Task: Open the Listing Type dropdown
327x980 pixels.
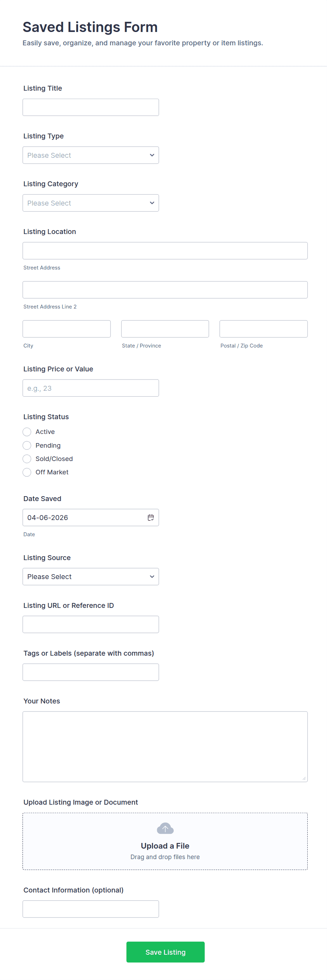Action: pos(91,155)
